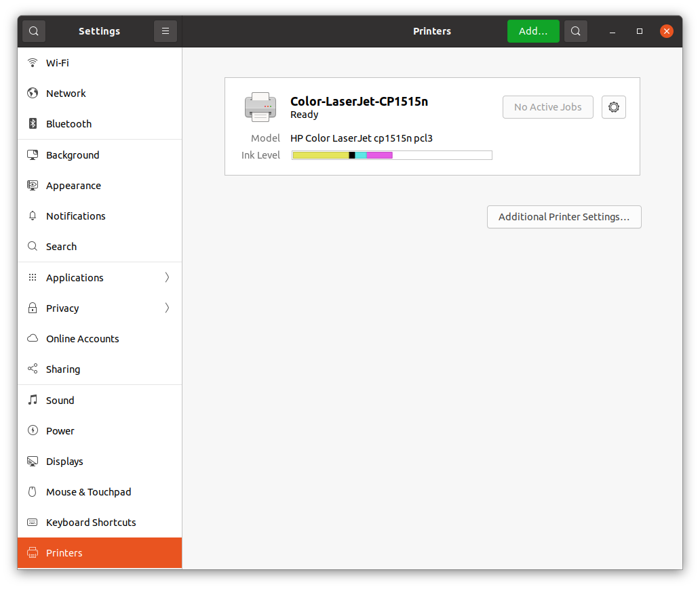Click the search icon in Settings sidebar header
The height and width of the screenshot is (589, 700).
point(34,31)
